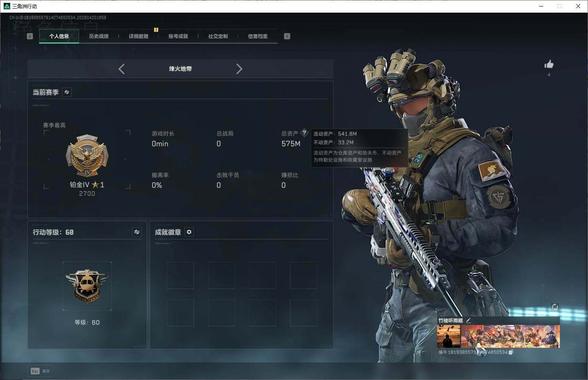Select the bottom-right empty achievement badge slot

303,313
